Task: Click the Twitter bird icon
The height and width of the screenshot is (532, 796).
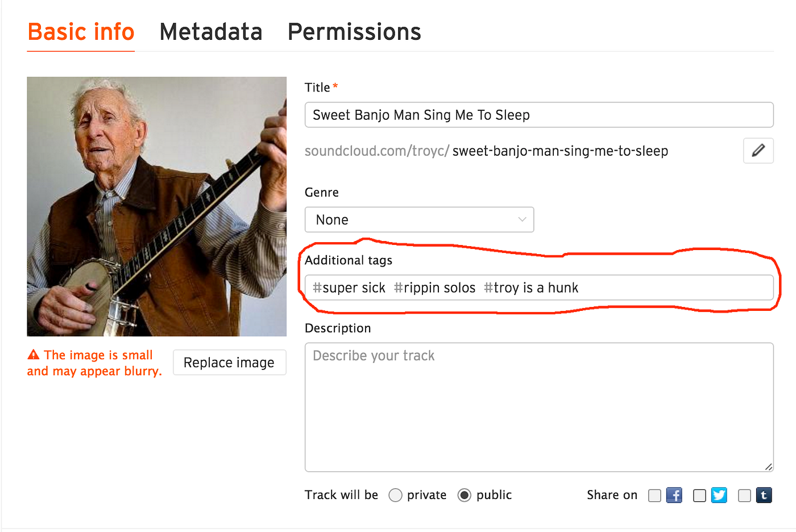Action: [719, 495]
